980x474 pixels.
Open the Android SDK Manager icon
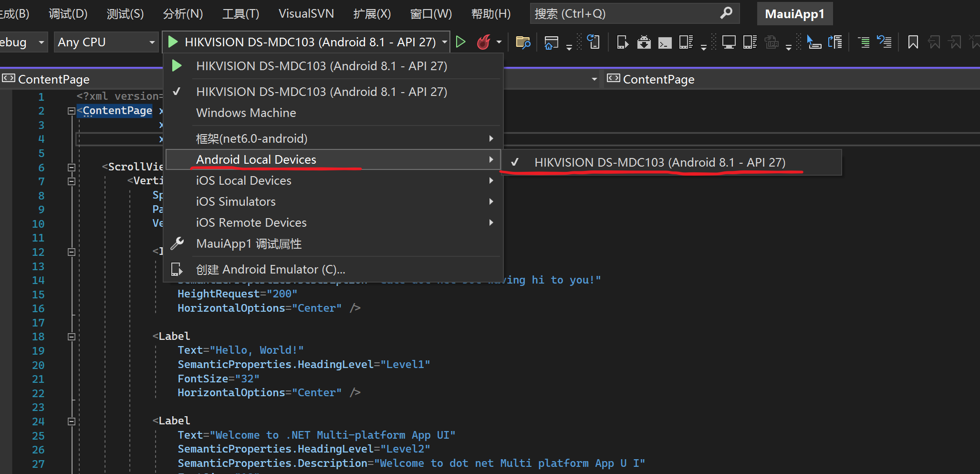pos(644,42)
